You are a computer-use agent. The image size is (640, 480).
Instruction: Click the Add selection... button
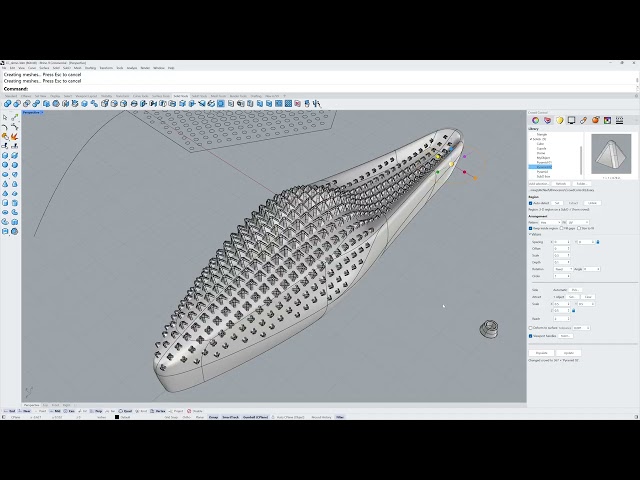point(539,184)
